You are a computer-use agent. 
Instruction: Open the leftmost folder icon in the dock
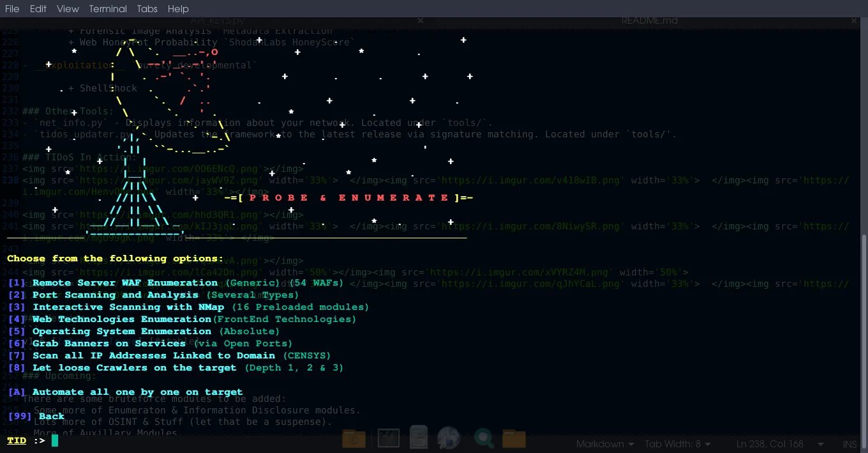(354, 438)
